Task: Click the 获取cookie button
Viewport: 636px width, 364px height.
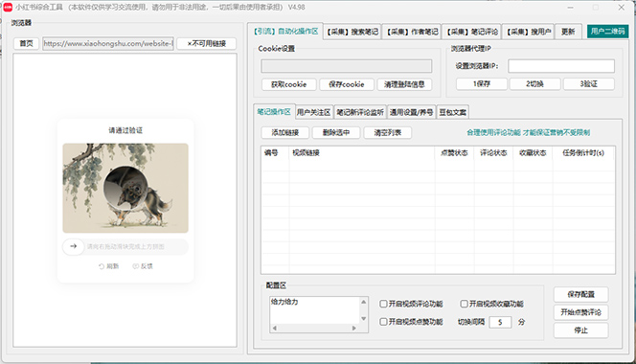Action: point(289,84)
